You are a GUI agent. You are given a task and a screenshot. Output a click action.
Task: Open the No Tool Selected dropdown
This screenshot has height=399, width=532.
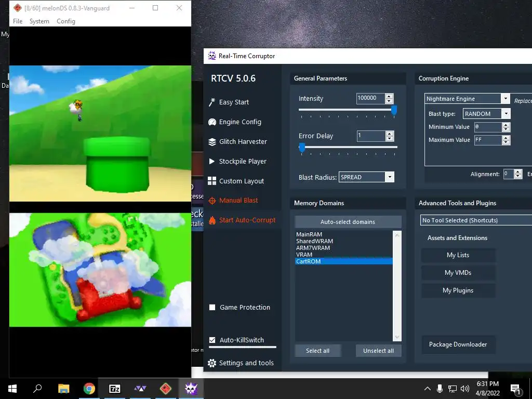coord(476,220)
